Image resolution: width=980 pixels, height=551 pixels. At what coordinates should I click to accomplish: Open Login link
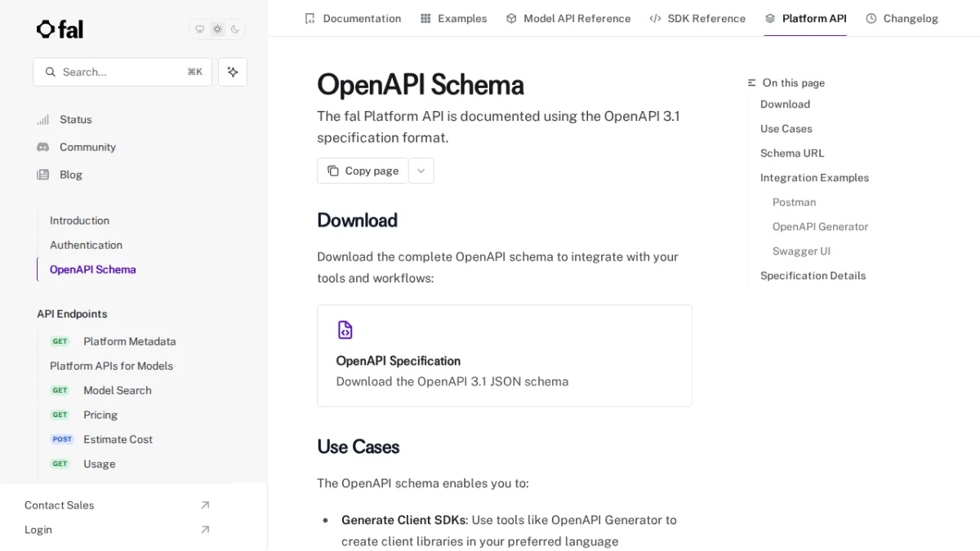click(x=38, y=530)
